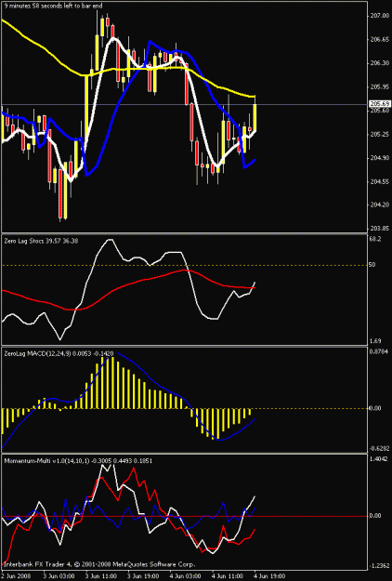
Task: Click the 0.00 level value in MACD panel
Action: pyautogui.click(x=374, y=409)
